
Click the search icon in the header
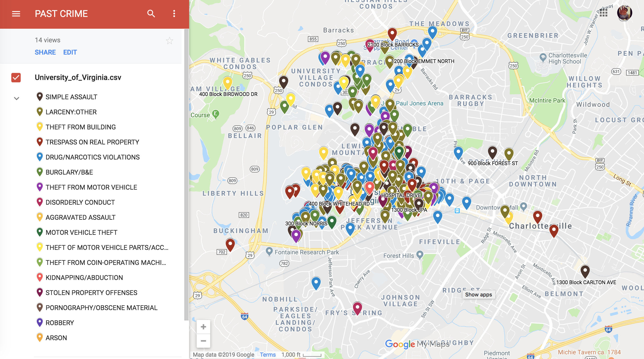click(151, 14)
